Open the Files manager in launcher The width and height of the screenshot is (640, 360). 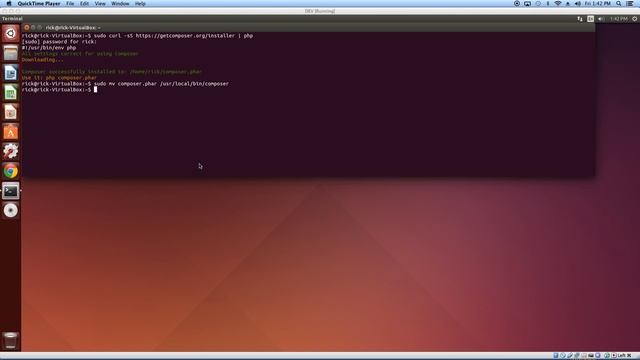point(11,53)
